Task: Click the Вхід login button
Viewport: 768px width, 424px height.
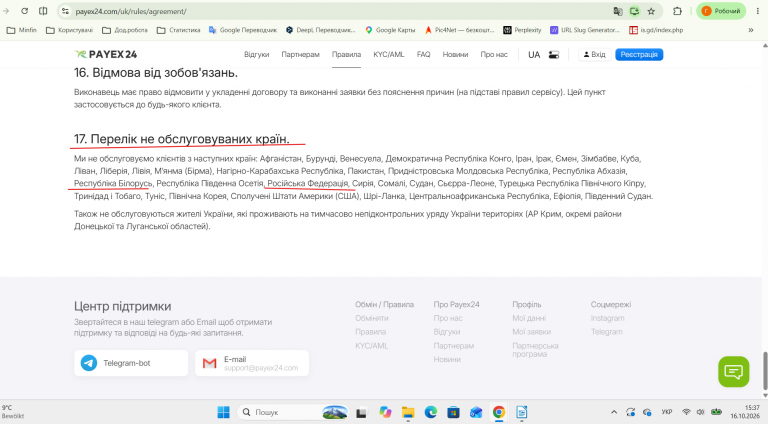Action: tap(594, 54)
